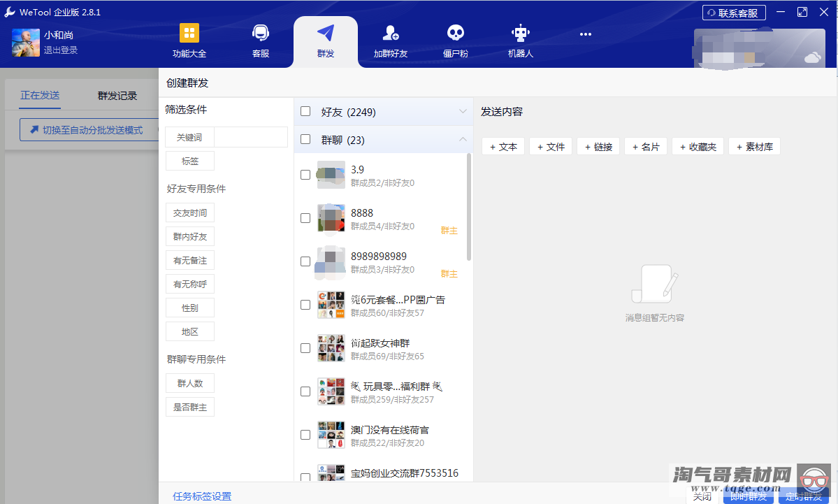
Task: Open the 功能大全 feature grid icon
Action: tap(189, 34)
